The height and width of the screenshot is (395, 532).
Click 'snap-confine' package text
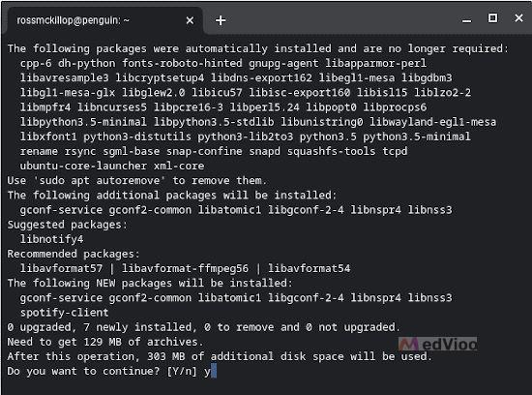204,151
